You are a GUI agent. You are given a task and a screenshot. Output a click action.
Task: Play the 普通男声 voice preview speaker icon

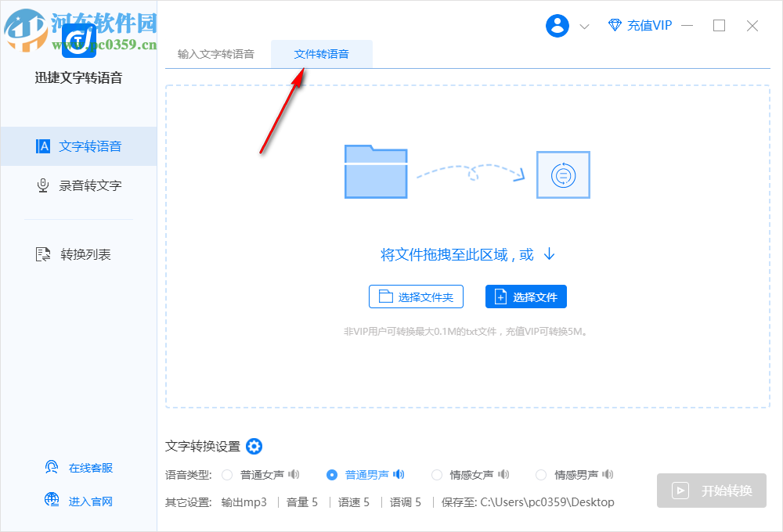[x=399, y=474]
